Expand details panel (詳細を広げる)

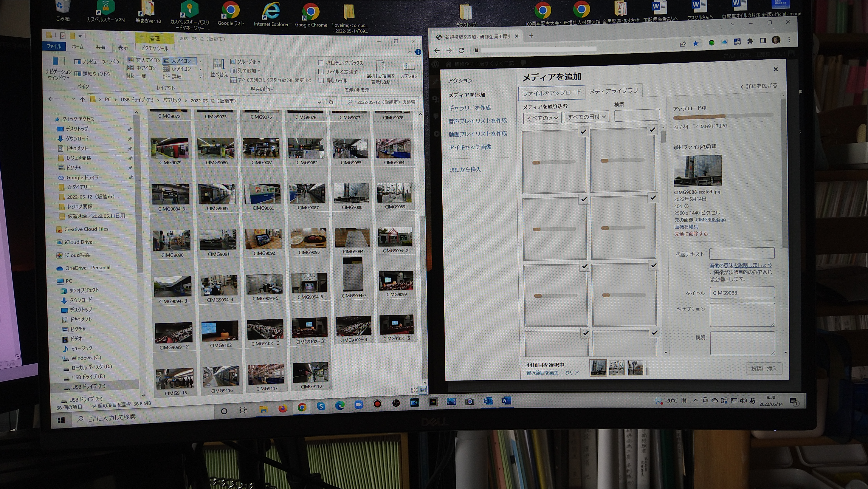tap(759, 86)
